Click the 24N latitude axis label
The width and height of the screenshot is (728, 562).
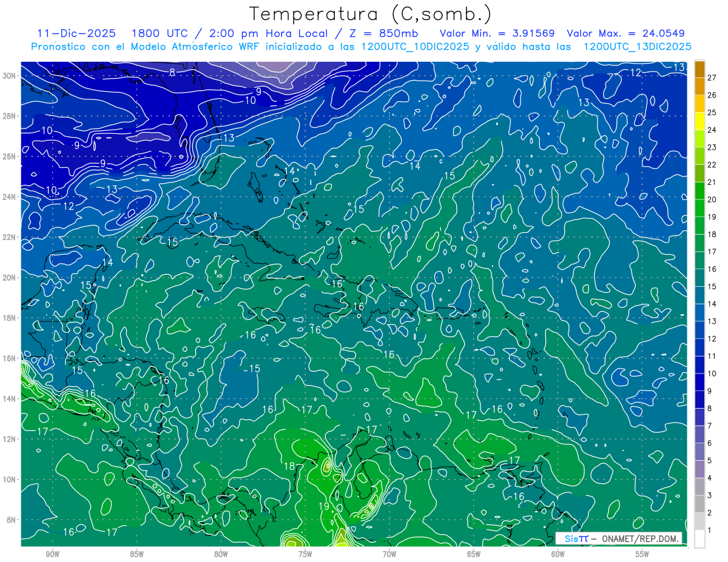10,197
